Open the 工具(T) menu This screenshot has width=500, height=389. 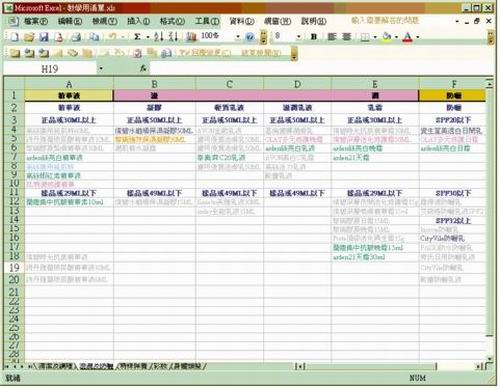point(207,21)
